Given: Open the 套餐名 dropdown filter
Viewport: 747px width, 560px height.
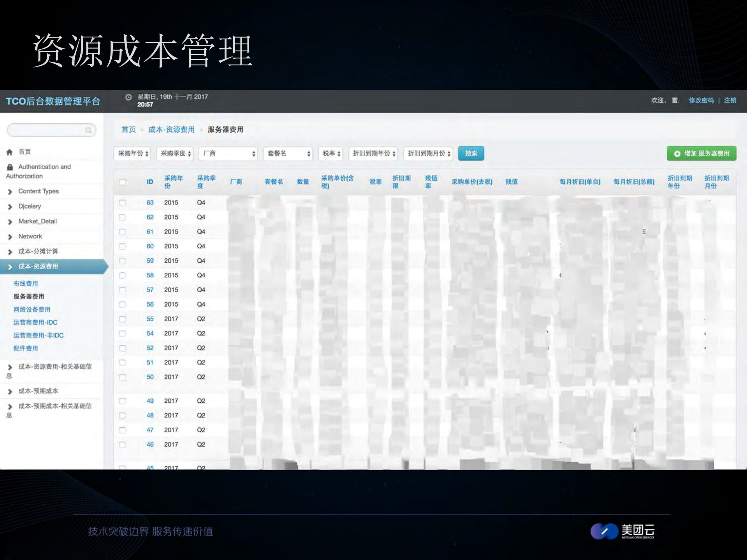Looking at the screenshot, I should 287,153.
